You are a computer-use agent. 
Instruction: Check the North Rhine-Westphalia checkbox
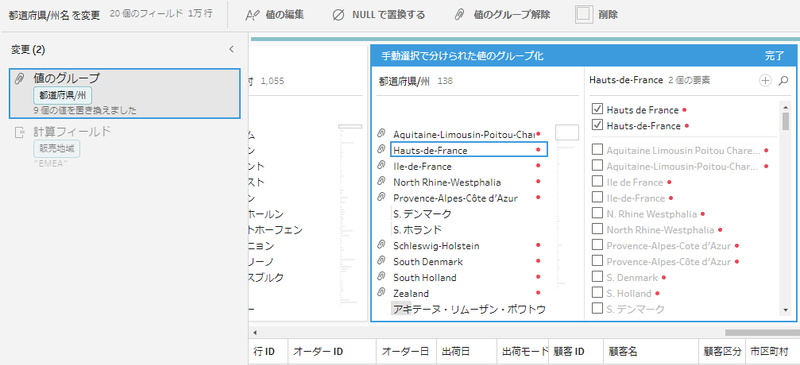pos(597,229)
